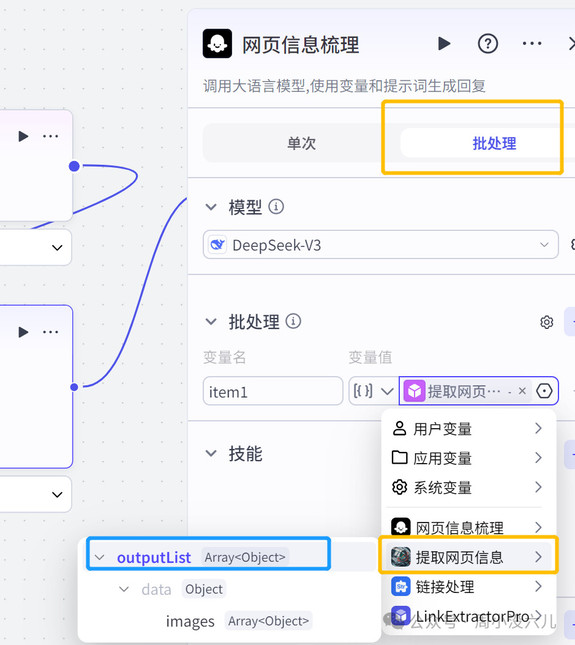Click the 网页信息梳理 node avatar icon
The image size is (575, 645).
click(x=217, y=44)
